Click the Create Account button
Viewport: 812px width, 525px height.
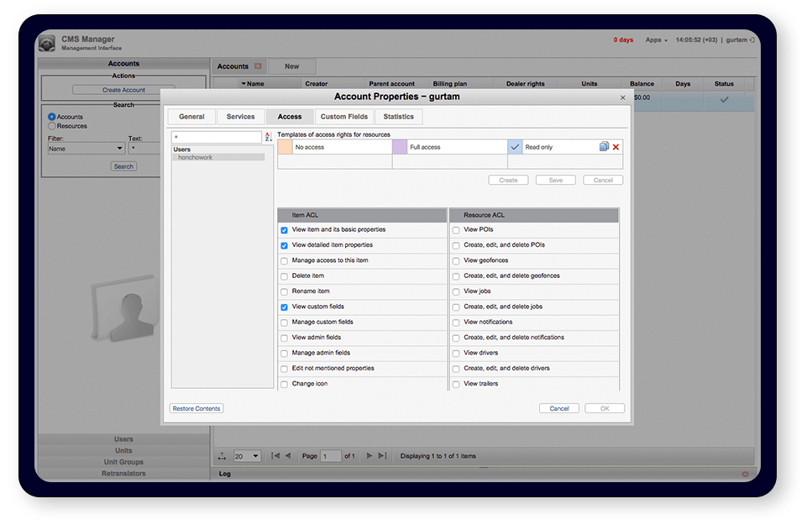click(123, 90)
